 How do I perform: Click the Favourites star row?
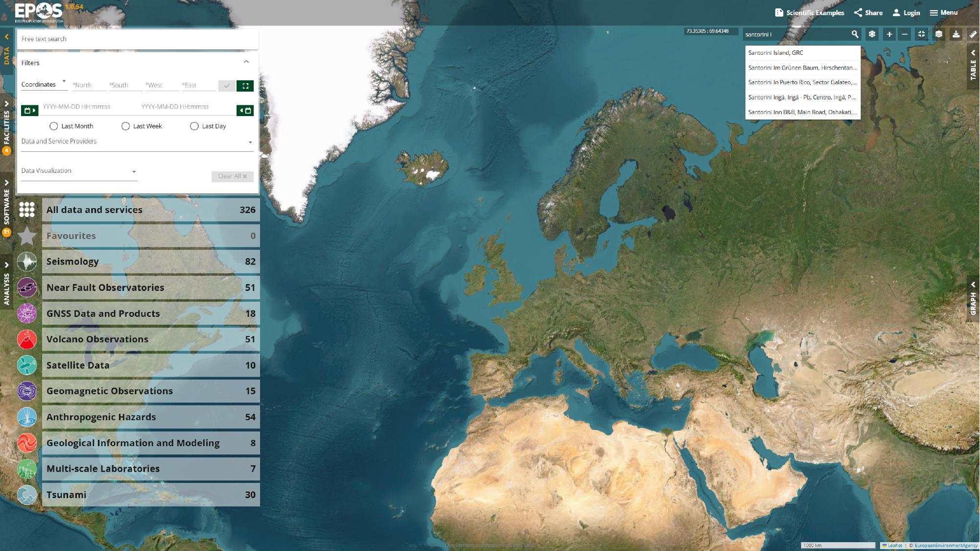27,236
